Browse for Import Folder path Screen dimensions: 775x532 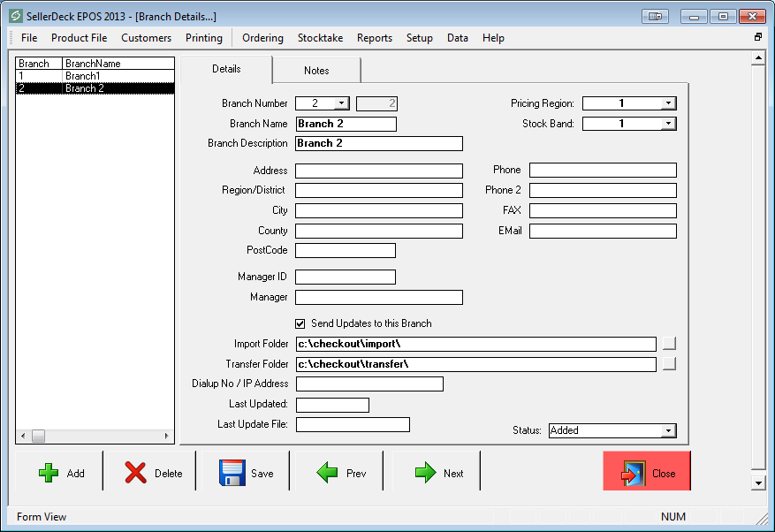click(669, 344)
